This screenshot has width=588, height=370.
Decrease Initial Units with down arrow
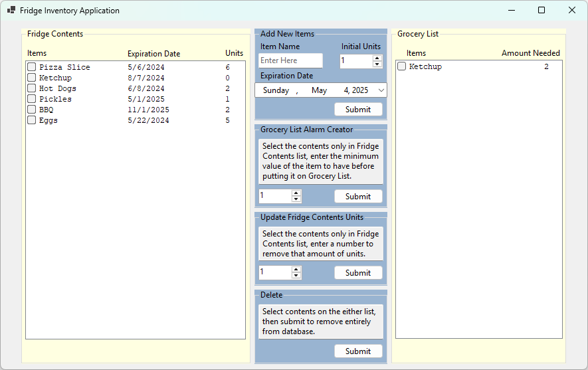(377, 64)
